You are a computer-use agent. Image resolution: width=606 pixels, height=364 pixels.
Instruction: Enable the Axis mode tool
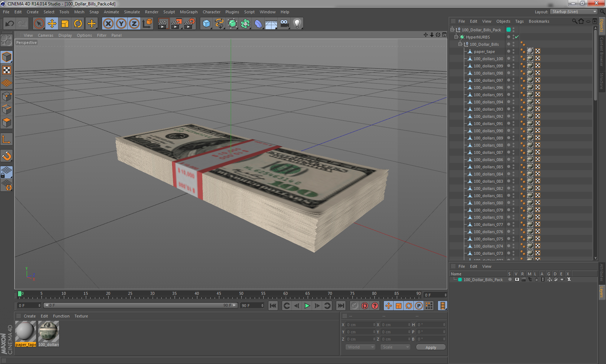coord(6,139)
